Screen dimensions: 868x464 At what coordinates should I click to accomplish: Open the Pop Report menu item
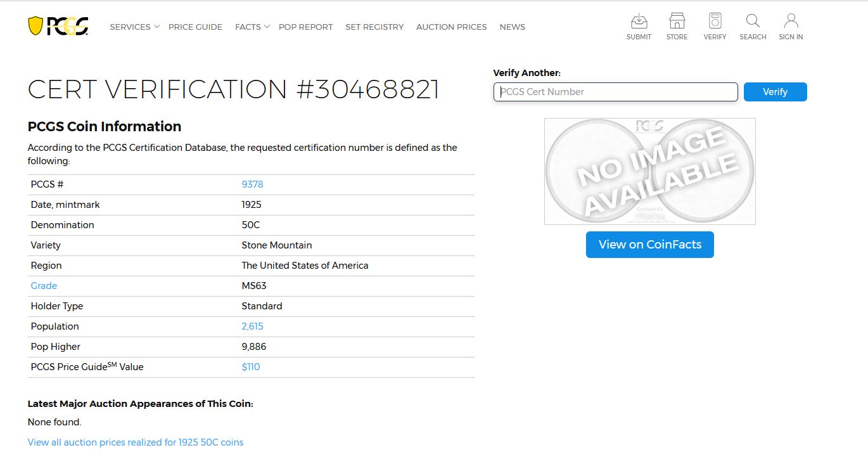click(305, 27)
